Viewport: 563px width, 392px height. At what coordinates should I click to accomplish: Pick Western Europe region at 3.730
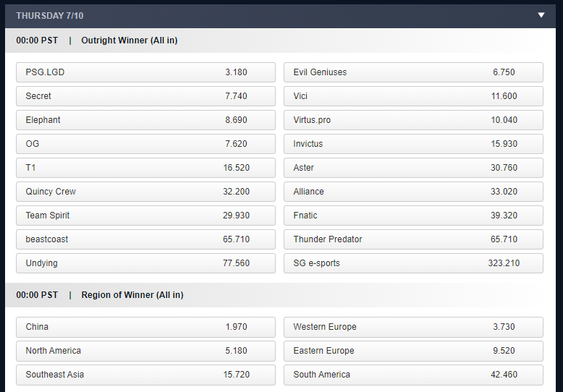(413, 327)
